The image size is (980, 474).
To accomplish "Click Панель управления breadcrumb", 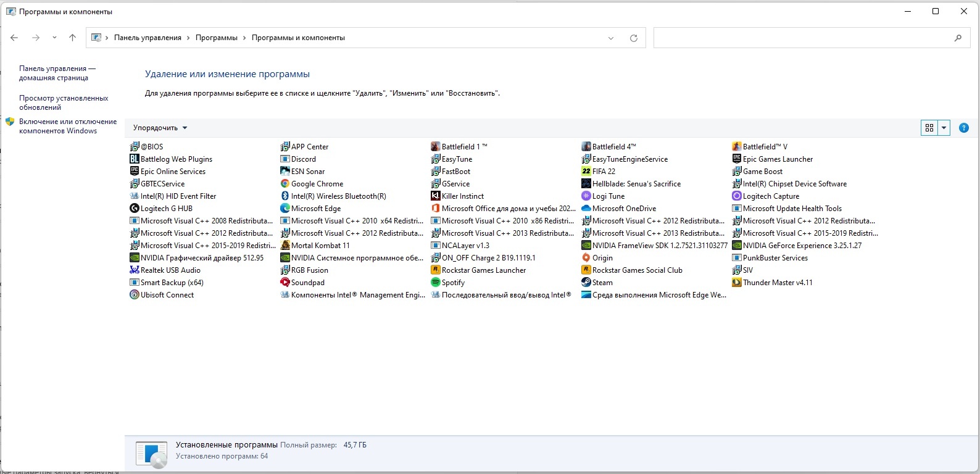I will (147, 38).
